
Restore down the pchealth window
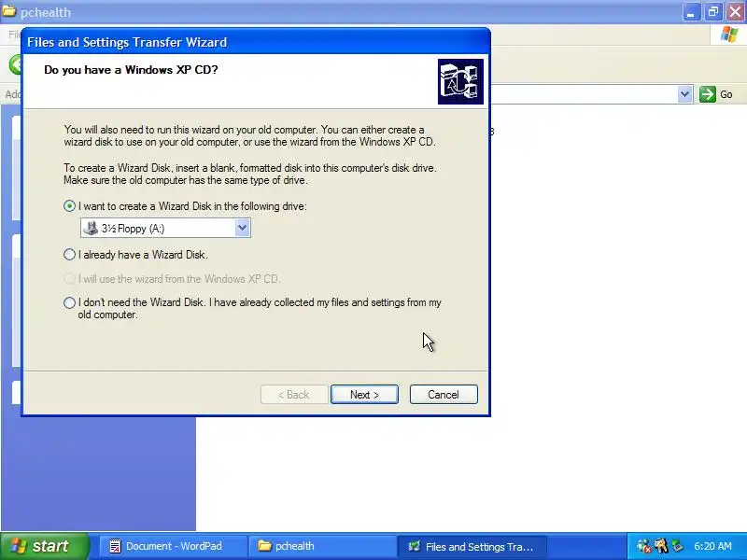click(x=713, y=12)
